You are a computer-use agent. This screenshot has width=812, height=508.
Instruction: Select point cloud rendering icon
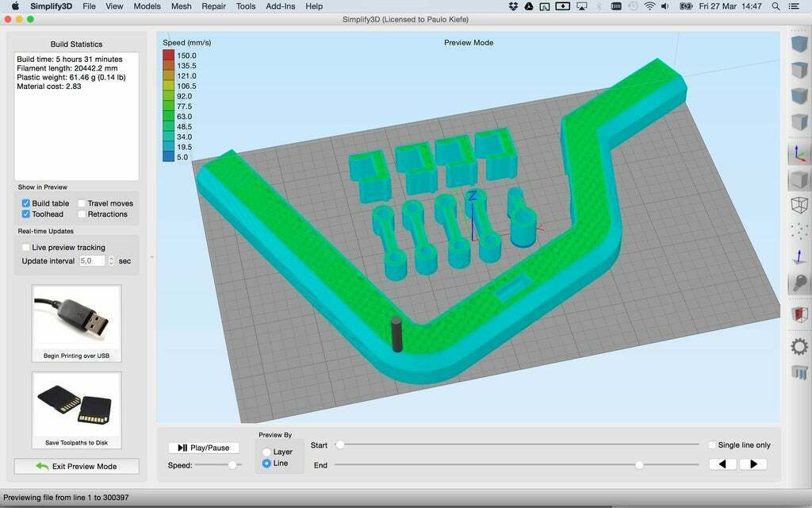(799, 231)
